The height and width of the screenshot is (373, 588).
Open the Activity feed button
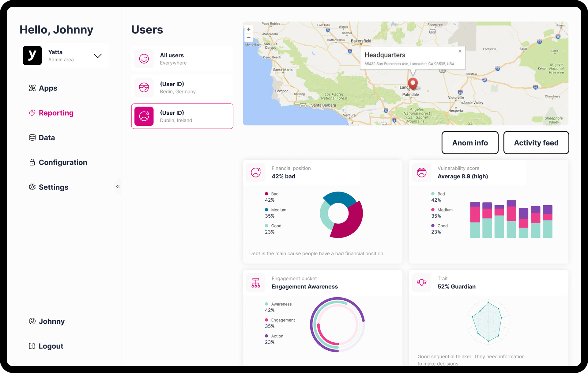pyautogui.click(x=536, y=143)
